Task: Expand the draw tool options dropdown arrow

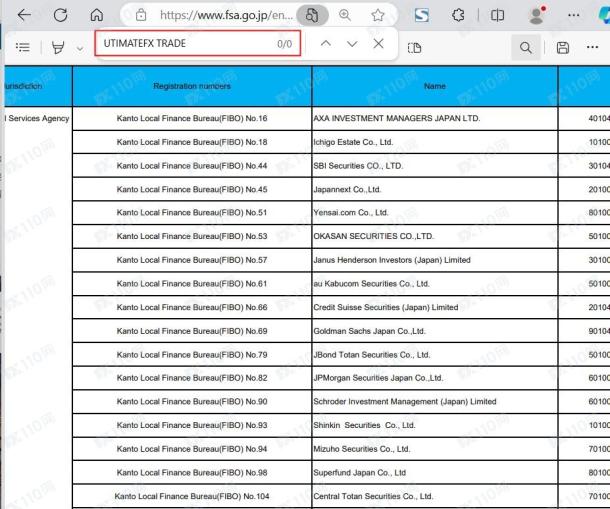Action: [80, 49]
